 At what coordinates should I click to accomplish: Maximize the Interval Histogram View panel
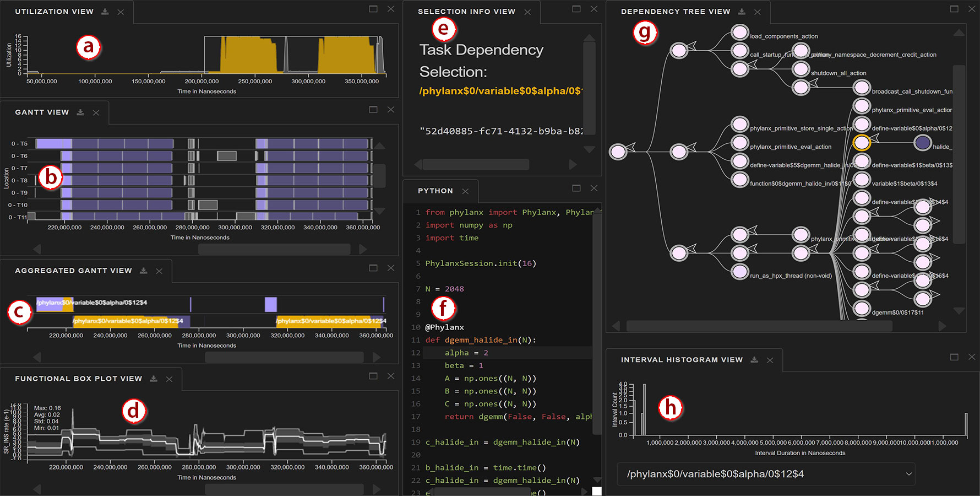[954, 357]
